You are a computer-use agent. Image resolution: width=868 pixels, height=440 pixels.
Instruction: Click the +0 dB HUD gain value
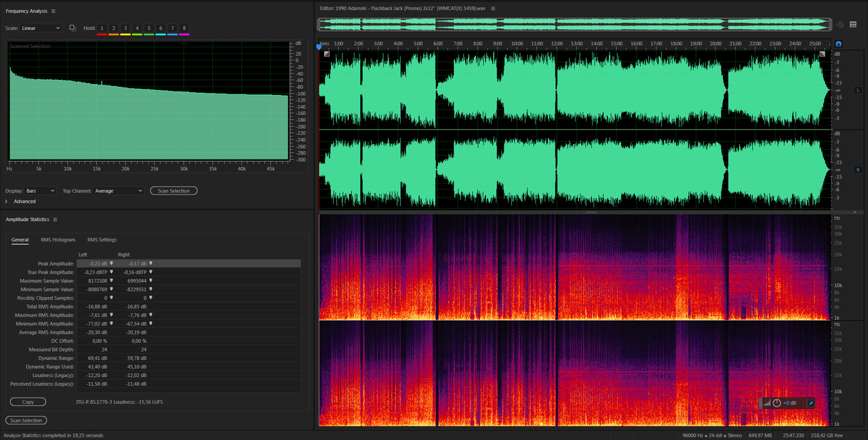(x=789, y=403)
